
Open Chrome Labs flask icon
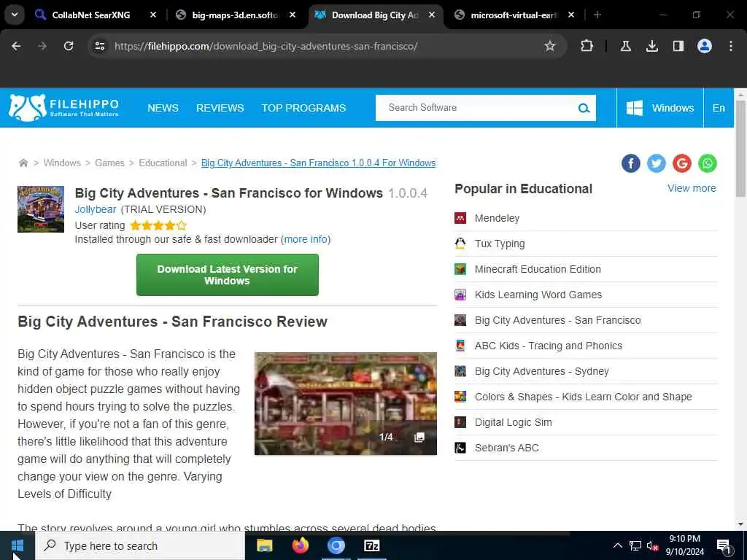click(625, 46)
